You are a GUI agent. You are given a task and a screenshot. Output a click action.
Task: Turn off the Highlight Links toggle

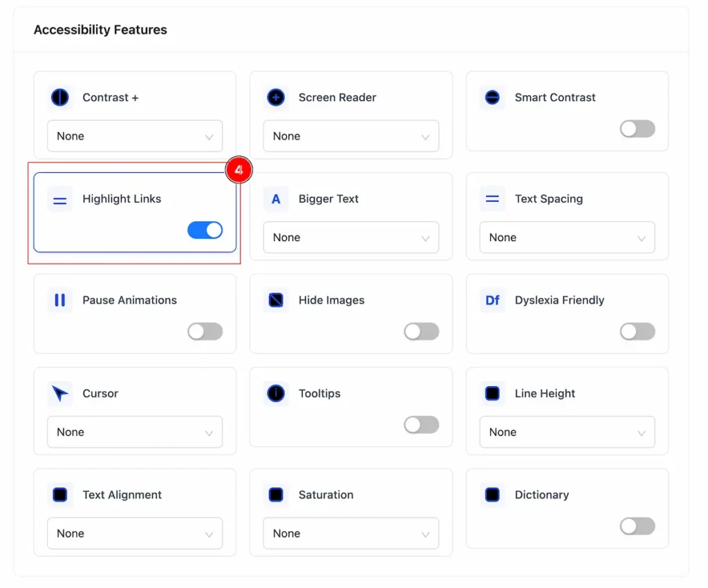click(205, 230)
